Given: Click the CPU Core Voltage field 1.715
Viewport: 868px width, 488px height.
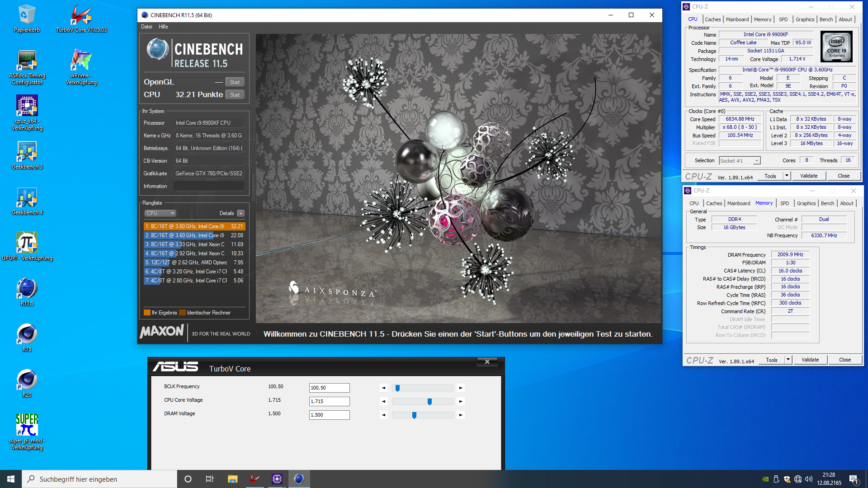Looking at the screenshot, I should 329,402.
